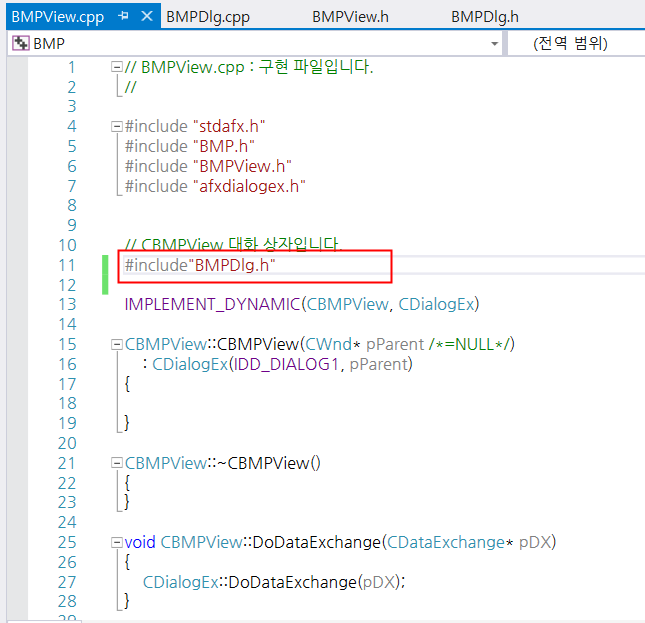Click the BMP project icon in navigation bar
Image resolution: width=645 pixels, height=623 pixels.
(21, 43)
